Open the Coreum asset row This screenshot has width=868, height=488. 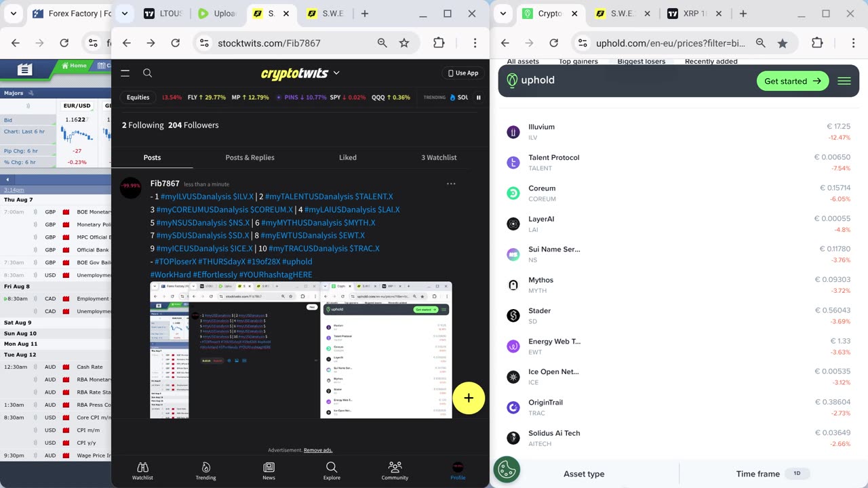click(678, 193)
